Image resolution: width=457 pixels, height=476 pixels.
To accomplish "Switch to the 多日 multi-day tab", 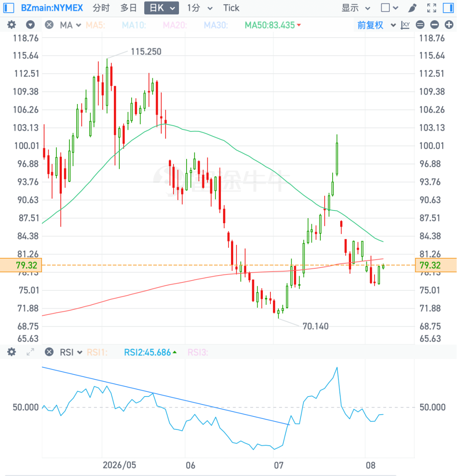I will pos(129,8).
